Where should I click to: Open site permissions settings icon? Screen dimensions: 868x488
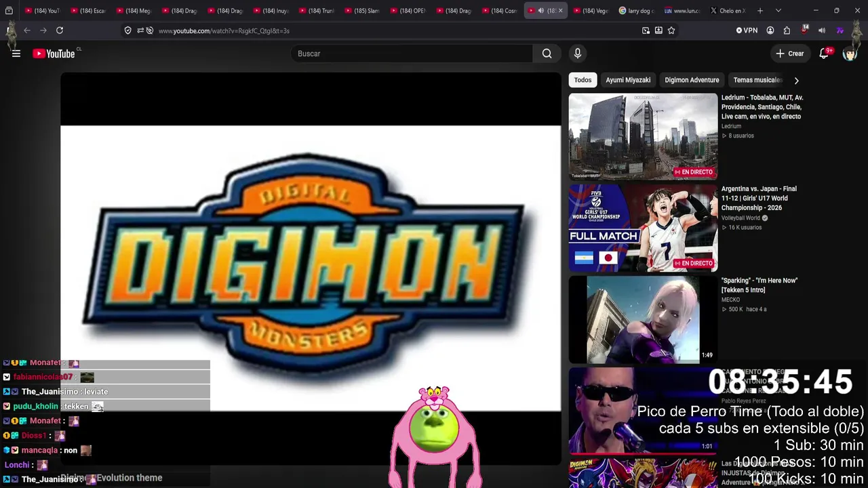[x=140, y=30]
